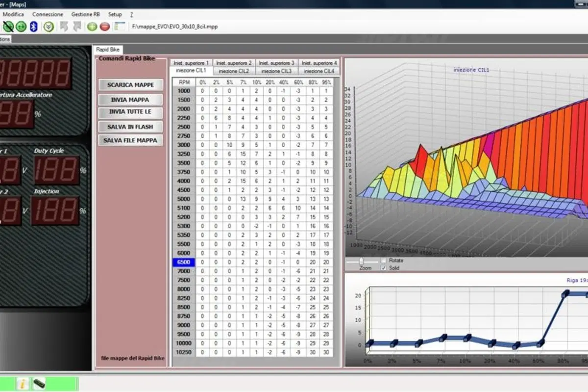Click the SCARICA MAPPE button
The image size is (588, 392).
click(x=130, y=85)
